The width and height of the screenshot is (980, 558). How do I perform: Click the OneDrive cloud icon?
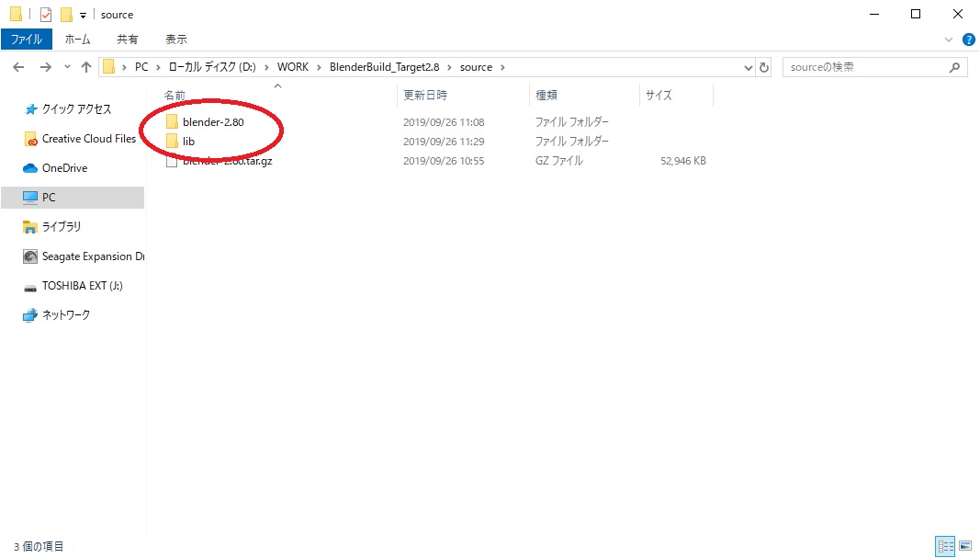tap(30, 168)
